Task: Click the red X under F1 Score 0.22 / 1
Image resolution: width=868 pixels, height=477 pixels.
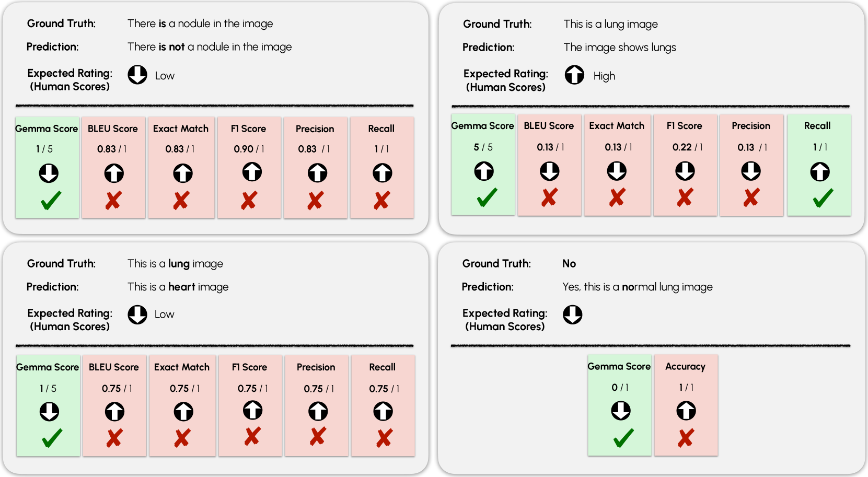Action: [x=685, y=197]
